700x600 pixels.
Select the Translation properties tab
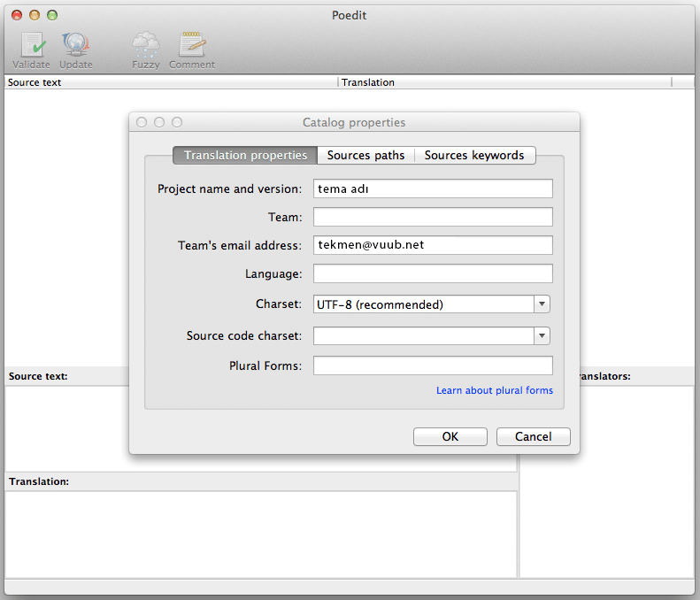coord(245,156)
